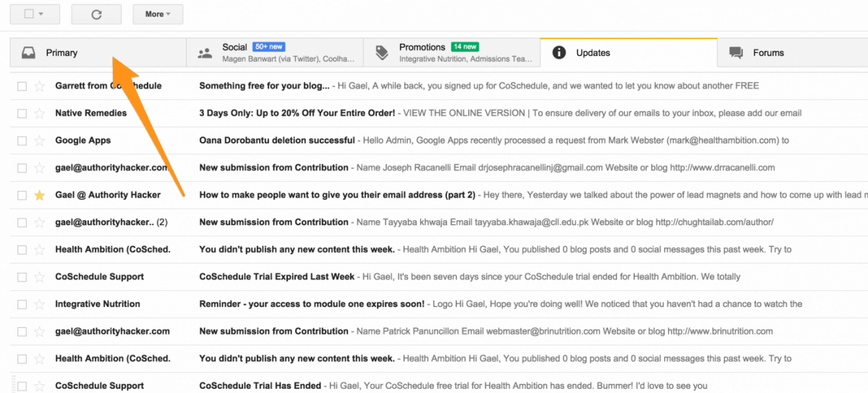Select the Updates tab
The width and height of the screenshot is (868, 393).
click(x=629, y=52)
